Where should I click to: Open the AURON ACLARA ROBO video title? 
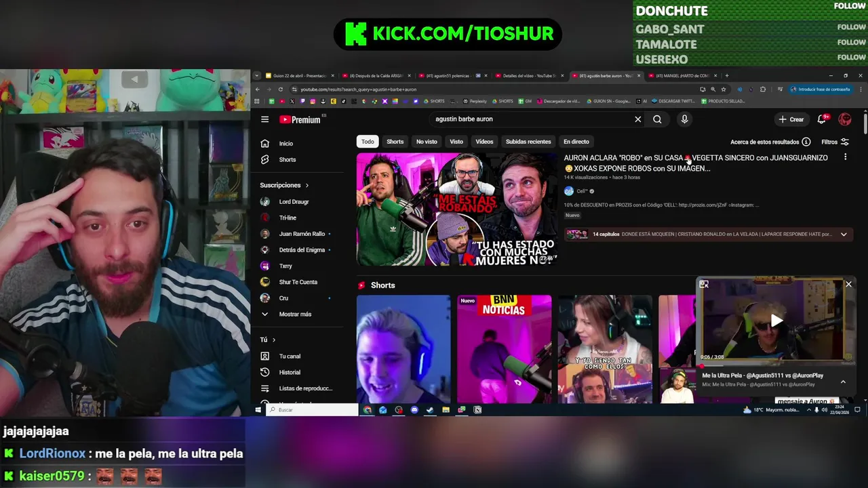[696, 163]
